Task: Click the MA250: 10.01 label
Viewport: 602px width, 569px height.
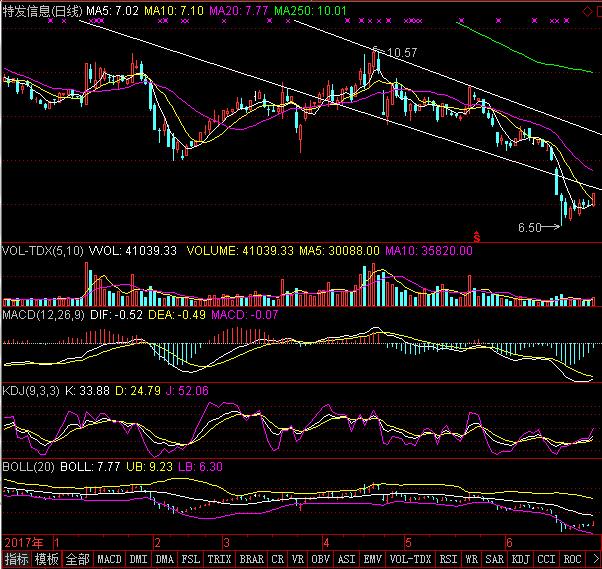Action: (x=310, y=11)
